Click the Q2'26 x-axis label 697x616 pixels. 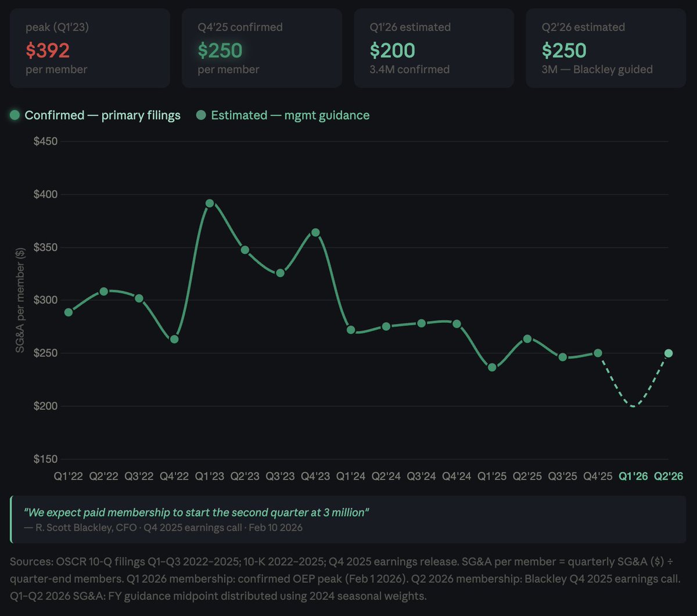coord(669,476)
